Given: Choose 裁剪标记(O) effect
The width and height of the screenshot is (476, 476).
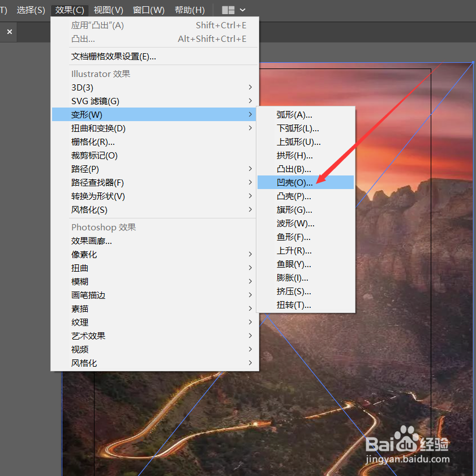Looking at the screenshot, I should (155, 156).
